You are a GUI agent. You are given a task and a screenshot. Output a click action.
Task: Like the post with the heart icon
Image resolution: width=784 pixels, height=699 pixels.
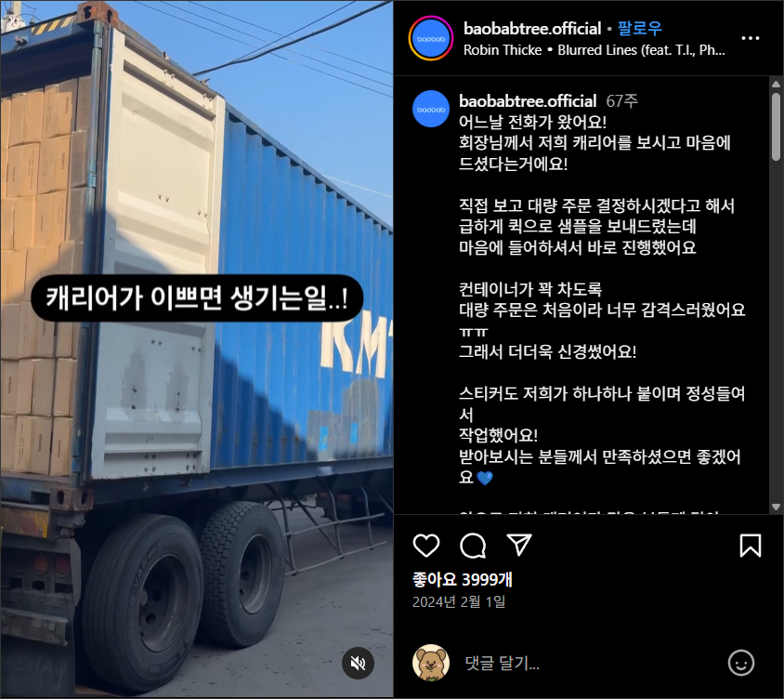tap(426, 545)
